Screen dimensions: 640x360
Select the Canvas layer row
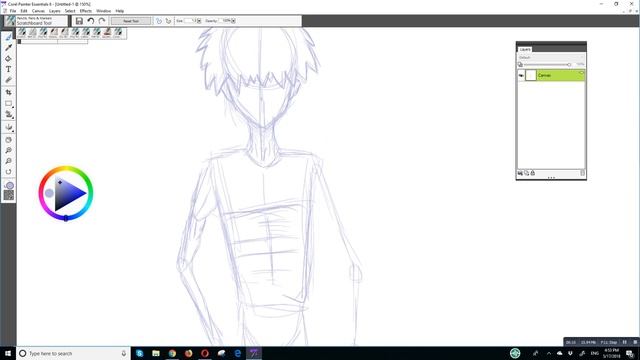coord(551,75)
